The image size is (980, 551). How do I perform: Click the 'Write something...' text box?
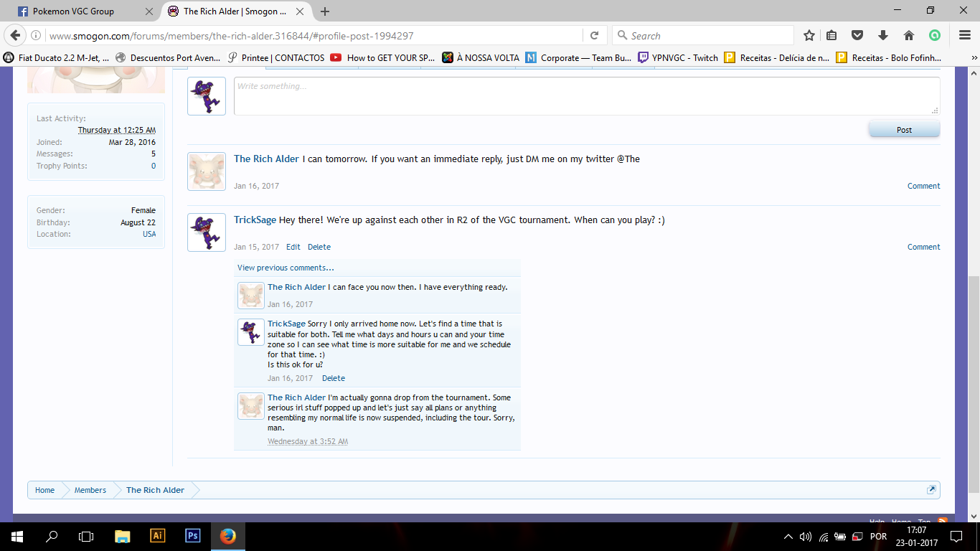point(585,96)
